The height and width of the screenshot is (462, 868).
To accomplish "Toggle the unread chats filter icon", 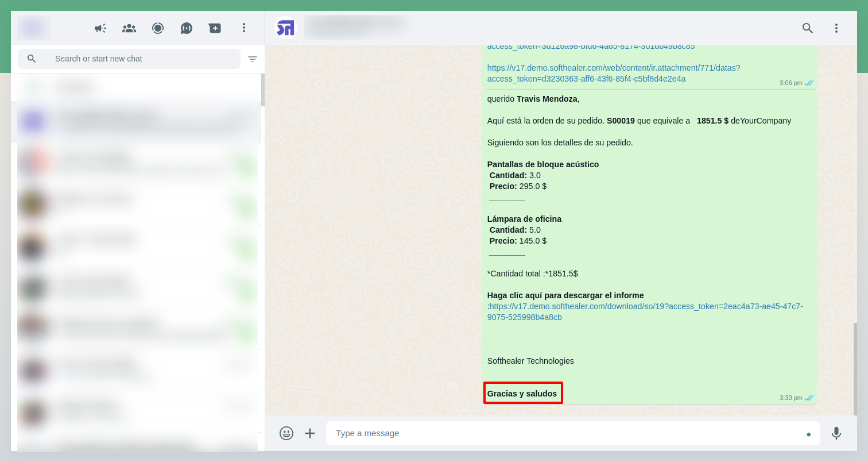I will 253,59.
